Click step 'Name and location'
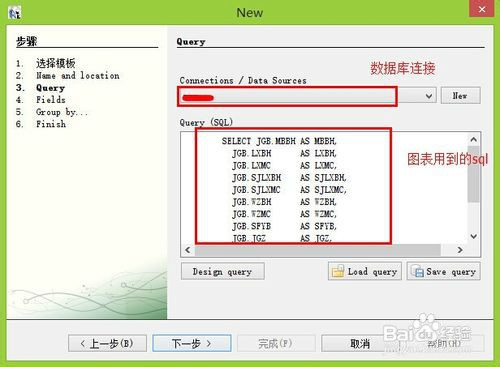The image size is (500, 367). (78, 76)
